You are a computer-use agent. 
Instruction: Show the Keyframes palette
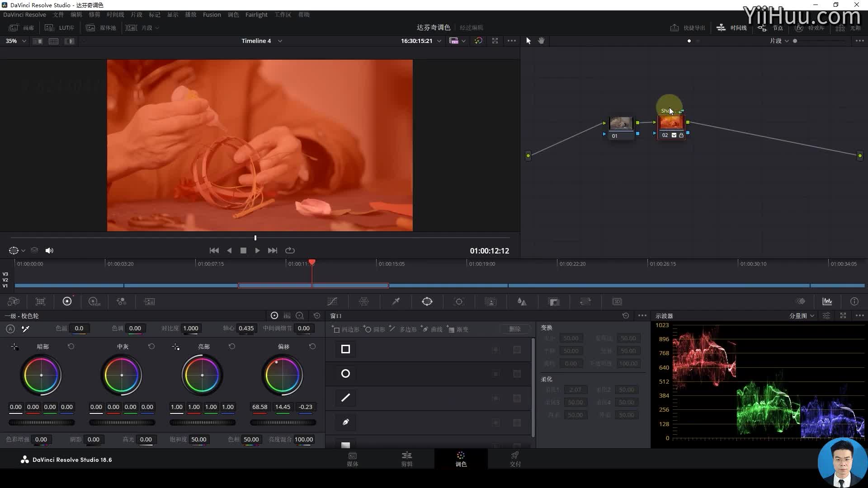tap(801, 301)
